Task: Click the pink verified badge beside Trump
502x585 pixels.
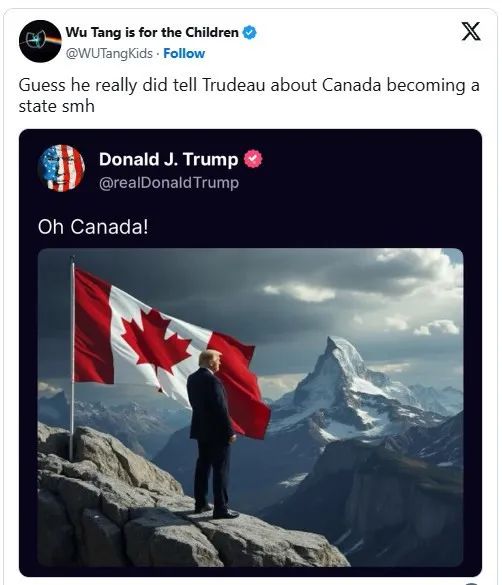Action: point(253,159)
